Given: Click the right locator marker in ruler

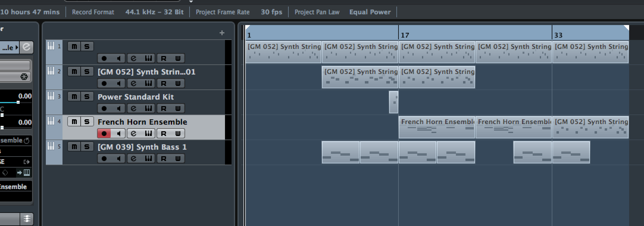Looking at the screenshot, I should tap(626, 28).
